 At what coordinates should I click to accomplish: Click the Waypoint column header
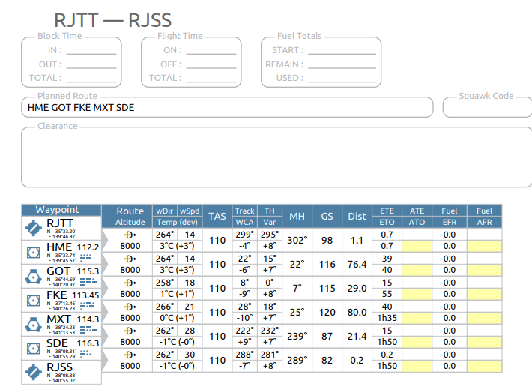tap(61, 210)
